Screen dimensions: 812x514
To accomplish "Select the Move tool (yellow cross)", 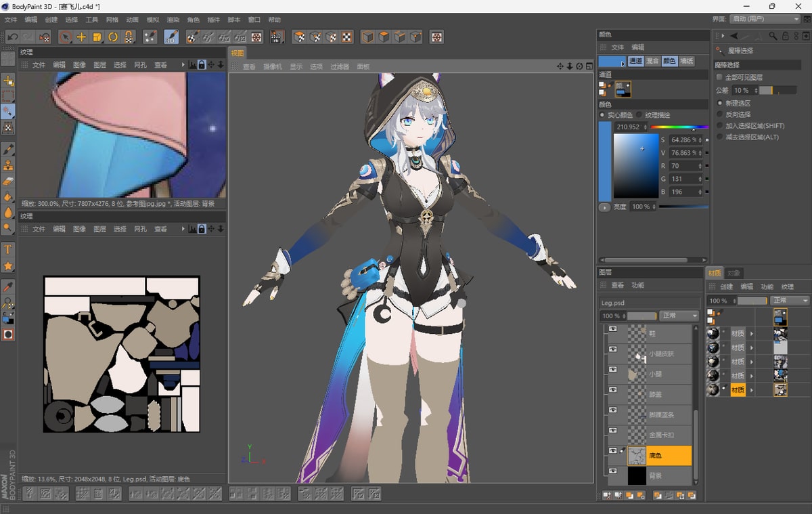I will click(x=81, y=37).
